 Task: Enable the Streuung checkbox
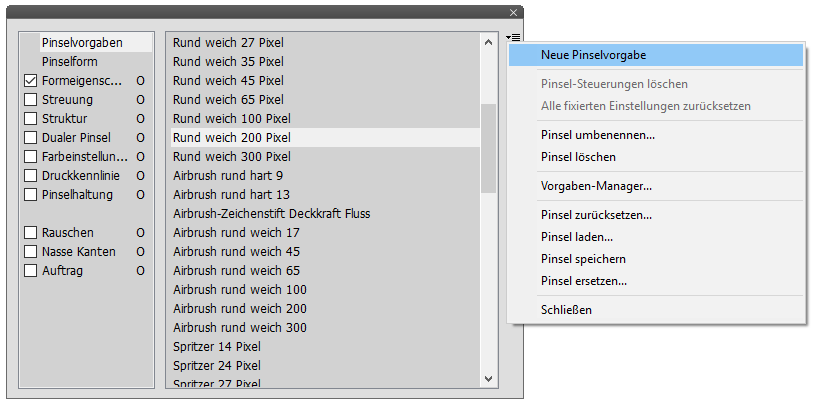coord(31,100)
